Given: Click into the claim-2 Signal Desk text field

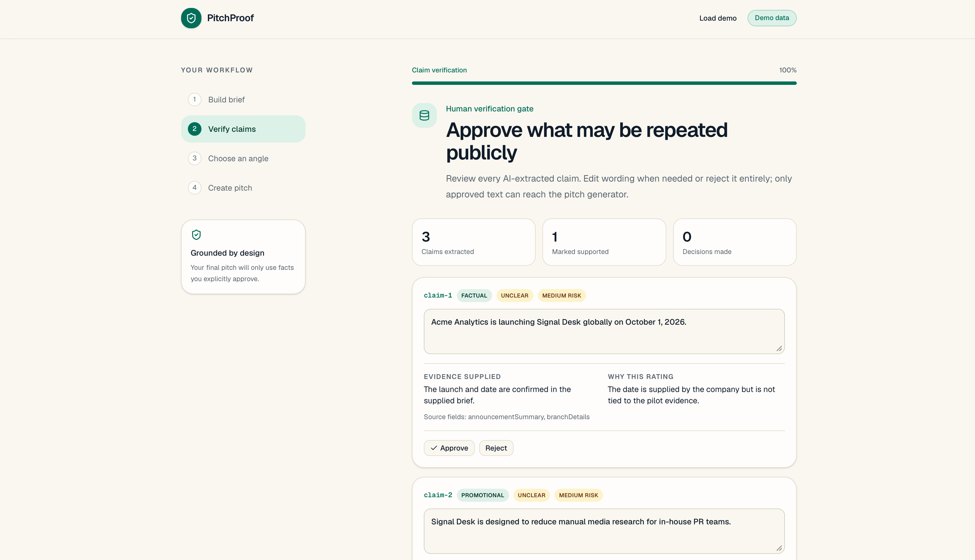Looking at the screenshot, I should [x=604, y=531].
